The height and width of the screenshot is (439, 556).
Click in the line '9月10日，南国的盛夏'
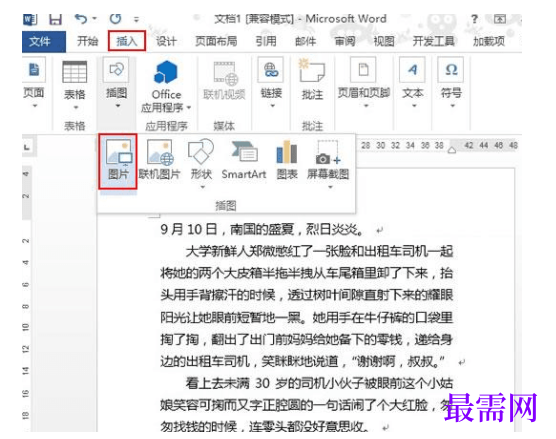262,230
